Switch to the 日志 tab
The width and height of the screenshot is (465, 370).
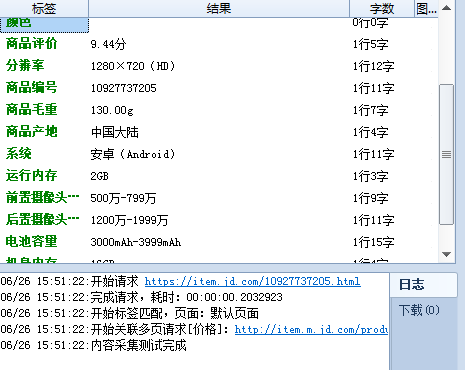click(423, 285)
